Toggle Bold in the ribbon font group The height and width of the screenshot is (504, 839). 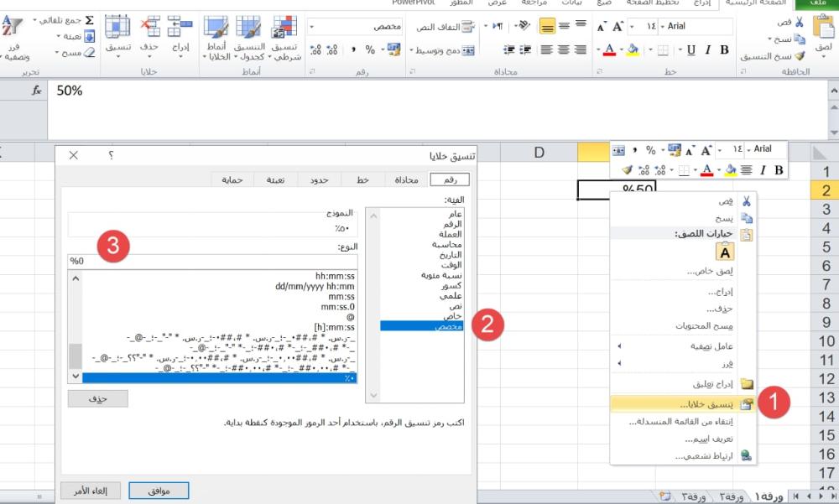(x=725, y=49)
